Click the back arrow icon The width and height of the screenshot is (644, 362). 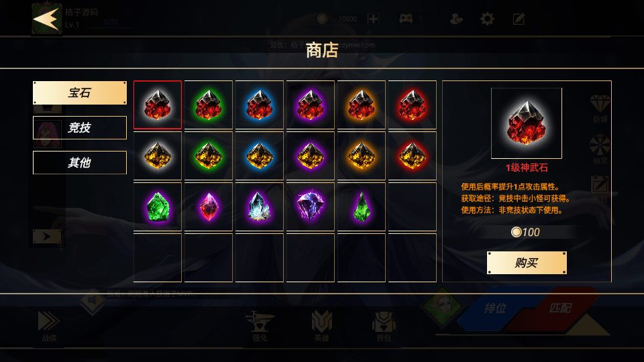(x=46, y=19)
